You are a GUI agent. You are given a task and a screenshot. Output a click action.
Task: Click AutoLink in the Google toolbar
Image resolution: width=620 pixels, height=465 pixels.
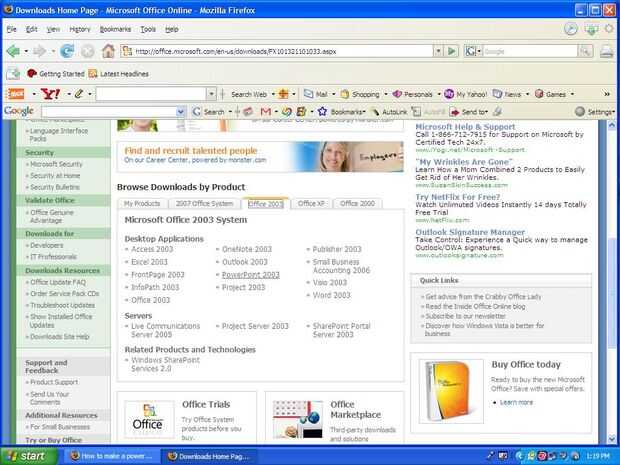click(389, 112)
